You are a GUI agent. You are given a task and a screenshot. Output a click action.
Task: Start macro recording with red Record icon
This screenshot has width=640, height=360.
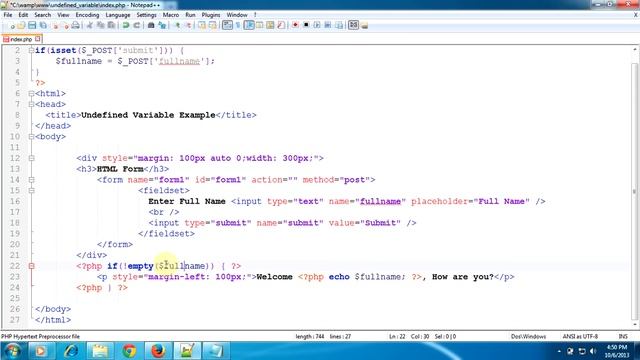tap(295, 25)
